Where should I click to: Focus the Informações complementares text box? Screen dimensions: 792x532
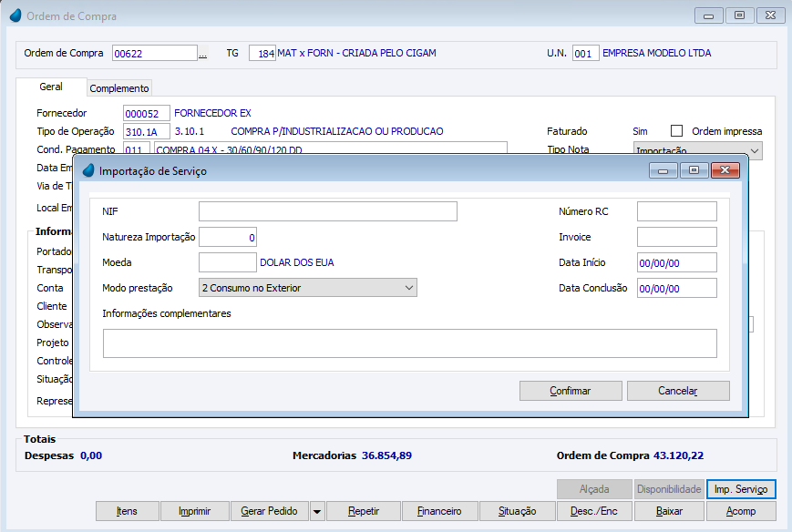tap(409, 343)
